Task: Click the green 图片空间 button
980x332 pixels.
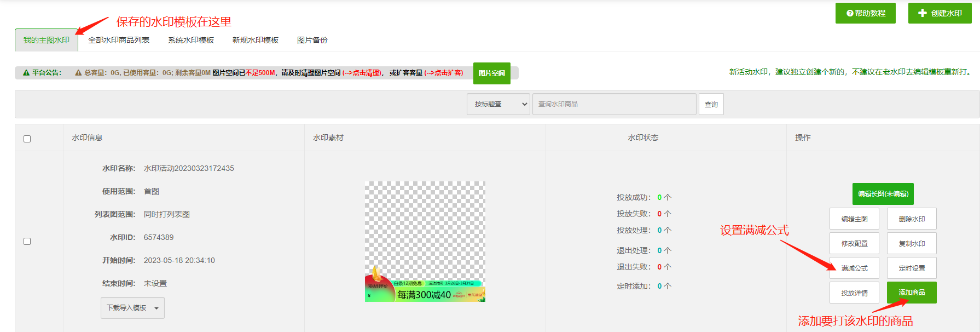Action: 491,73
